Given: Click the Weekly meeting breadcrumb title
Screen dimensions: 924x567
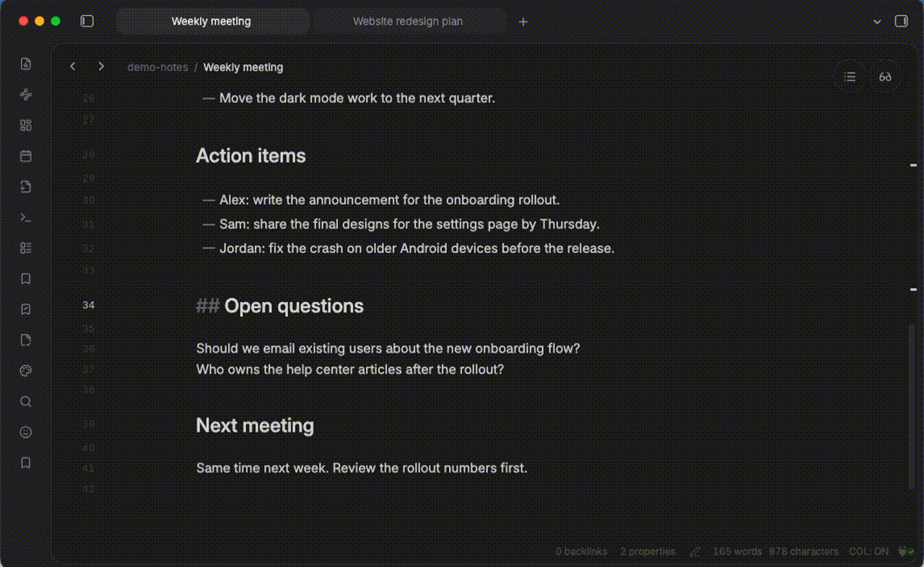Looking at the screenshot, I should [243, 67].
